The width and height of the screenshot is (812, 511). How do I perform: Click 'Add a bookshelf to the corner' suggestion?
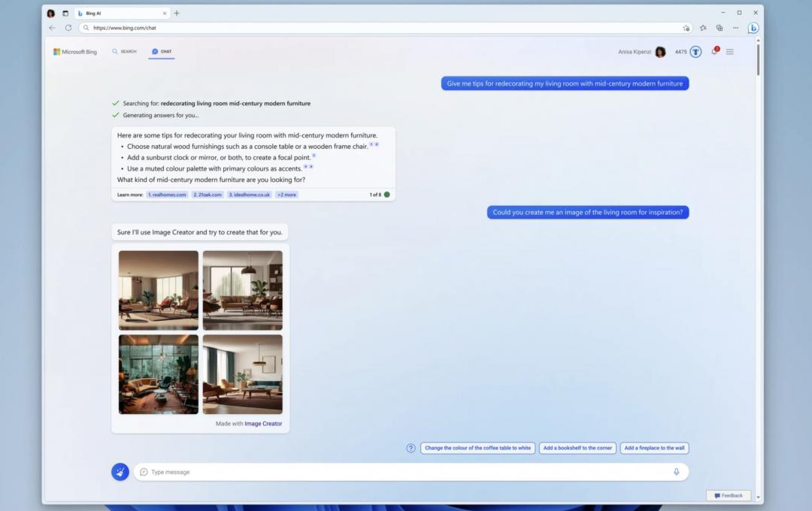[x=577, y=448]
